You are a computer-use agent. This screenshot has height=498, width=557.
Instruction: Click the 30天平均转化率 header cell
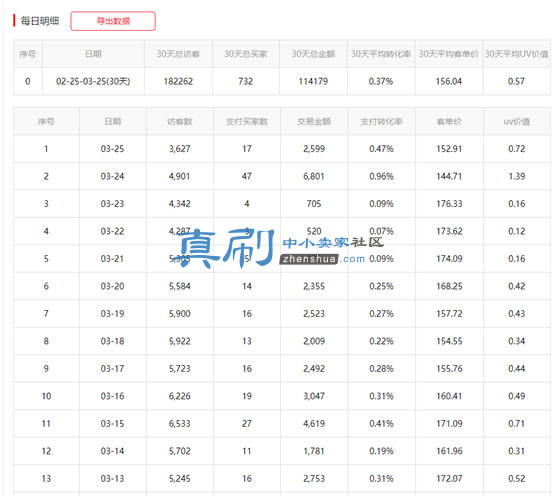click(381, 54)
